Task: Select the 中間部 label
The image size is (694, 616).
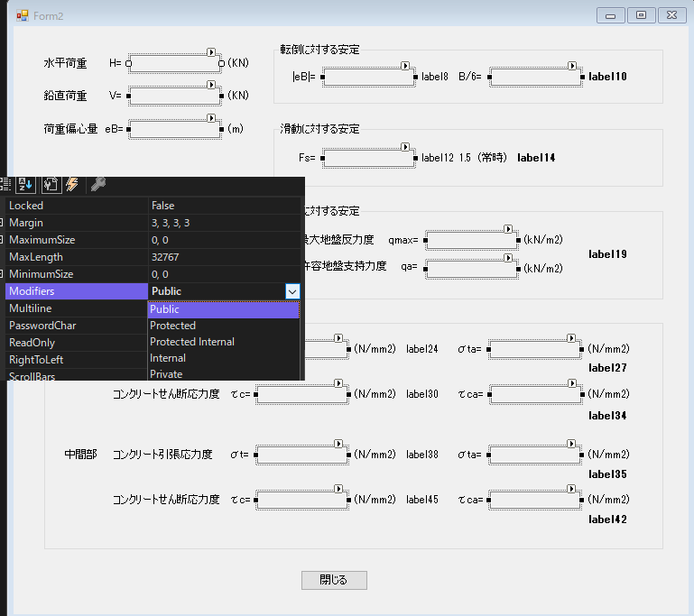Action: 80,455
